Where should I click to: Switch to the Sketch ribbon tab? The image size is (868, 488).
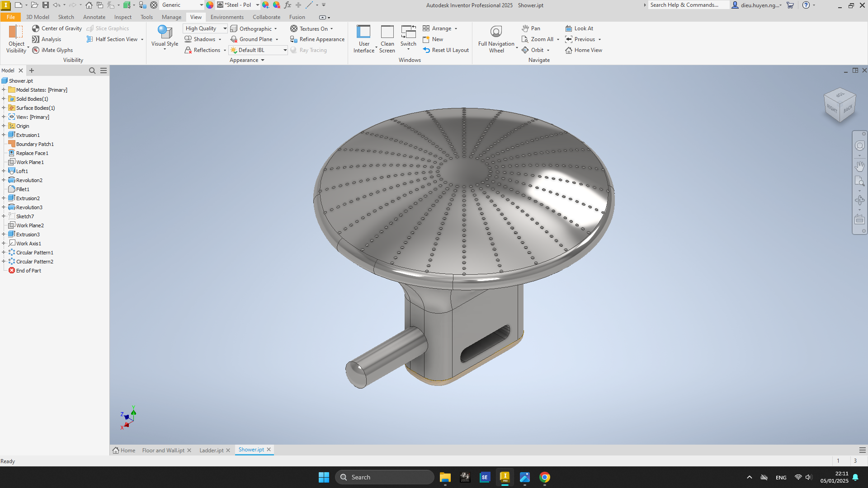(66, 17)
